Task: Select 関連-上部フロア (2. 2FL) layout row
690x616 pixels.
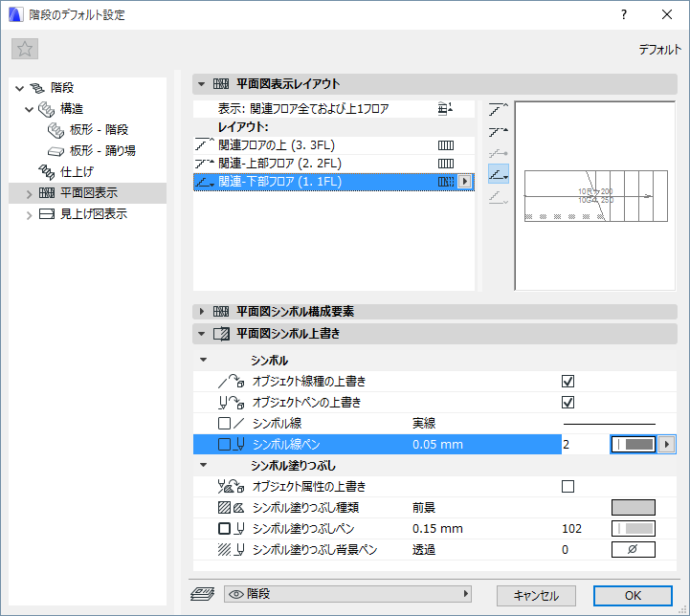Action: (x=334, y=164)
